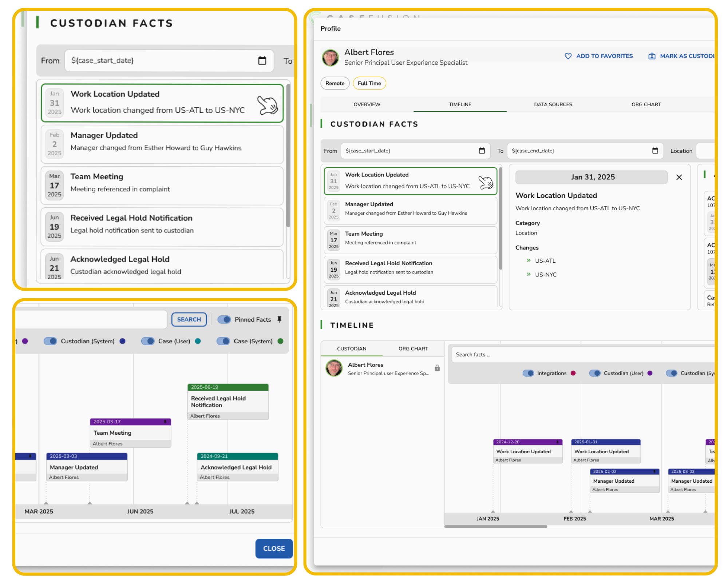Viewport: 728px width, 582px height.
Task: Select the Org Chart tab under Timeline section
Action: tap(413, 348)
